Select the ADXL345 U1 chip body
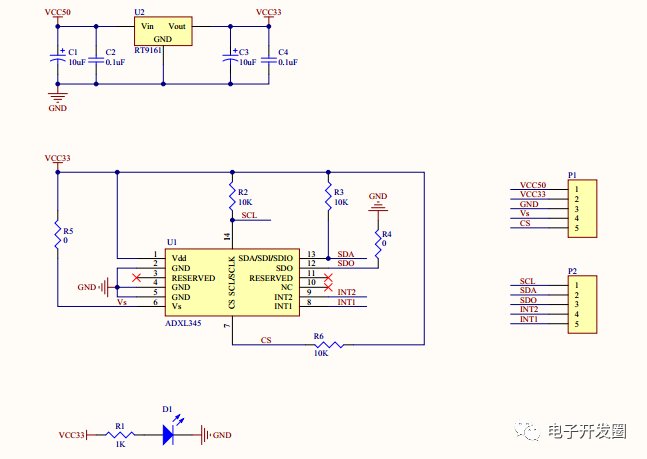The height and width of the screenshot is (459, 647). (x=232, y=283)
